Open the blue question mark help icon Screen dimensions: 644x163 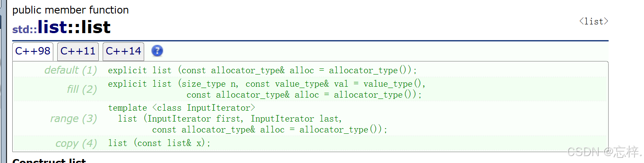[157, 51]
